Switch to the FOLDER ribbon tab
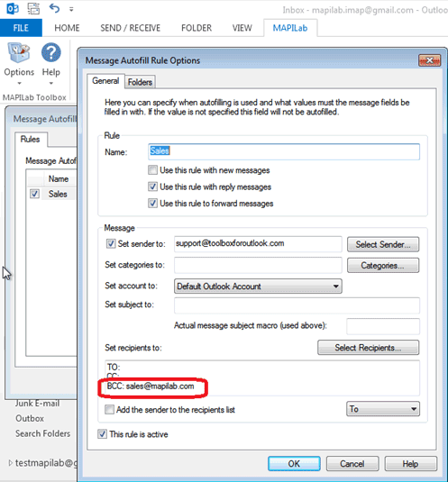Image resolution: width=448 pixels, height=482 pixels. [197, 28]
